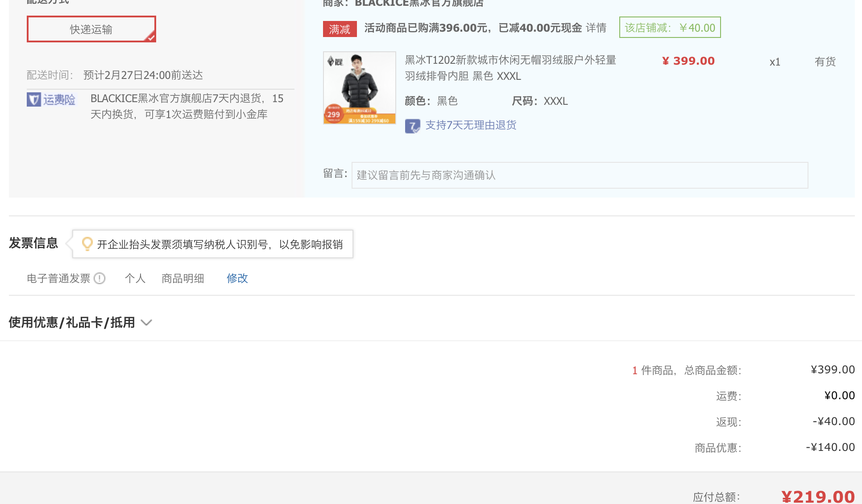The height and width of the screenshot is (504, 862).
Task: Open the 满减 promotion tag
Action: pyautogui.click(x=340, y=29)
